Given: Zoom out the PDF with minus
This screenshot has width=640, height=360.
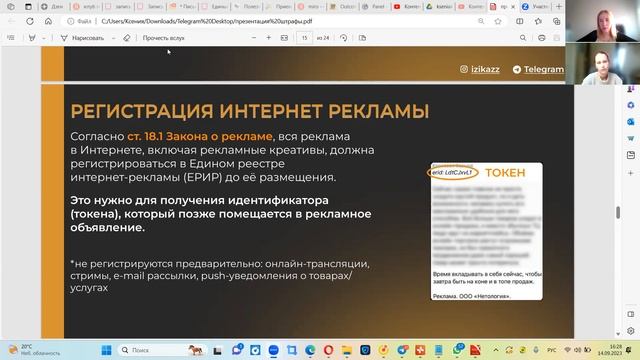Looking at the screenshot, I should click(254, 38).
